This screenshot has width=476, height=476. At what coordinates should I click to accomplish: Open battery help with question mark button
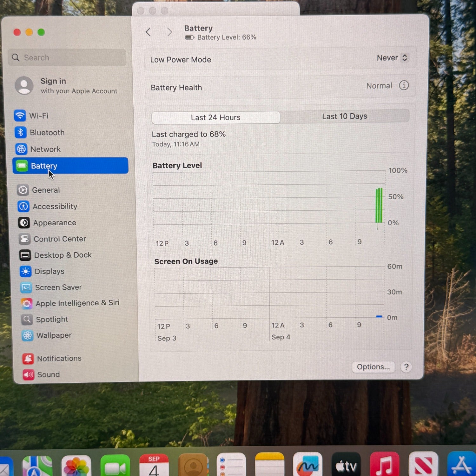(406, 367)
